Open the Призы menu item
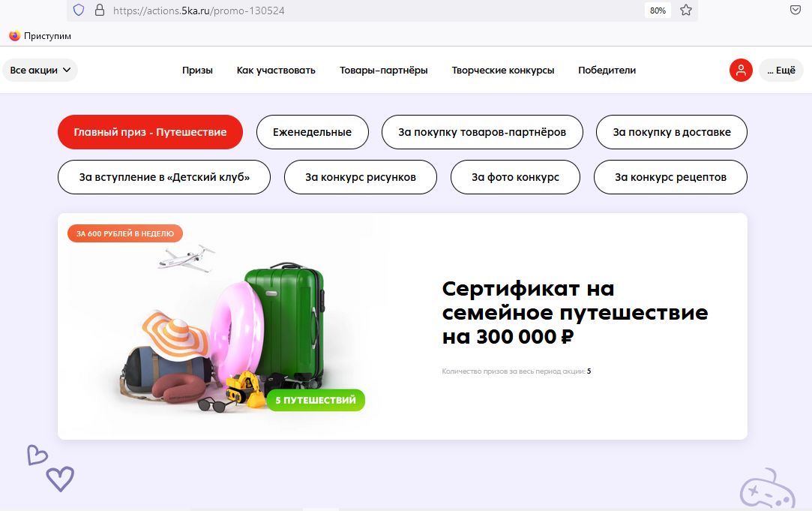Image resolution: width=812 pixels, height=511 pixels. click(x=197, y=71)
